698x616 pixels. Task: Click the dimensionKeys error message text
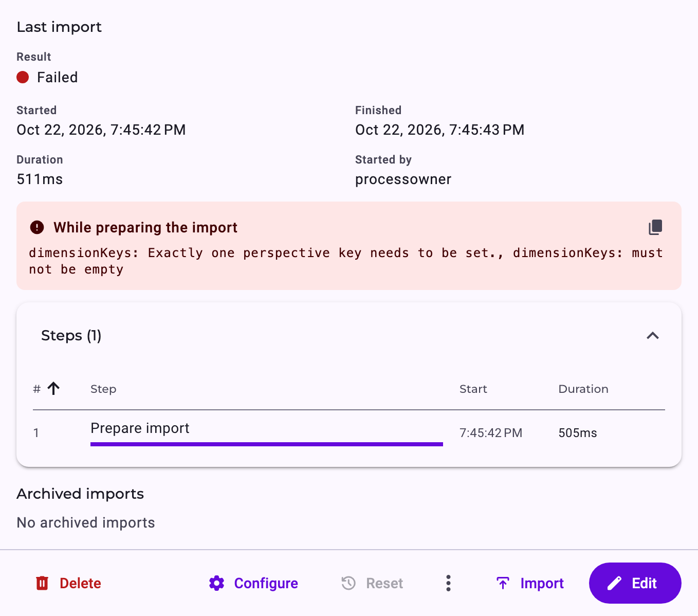pos(346,261)
